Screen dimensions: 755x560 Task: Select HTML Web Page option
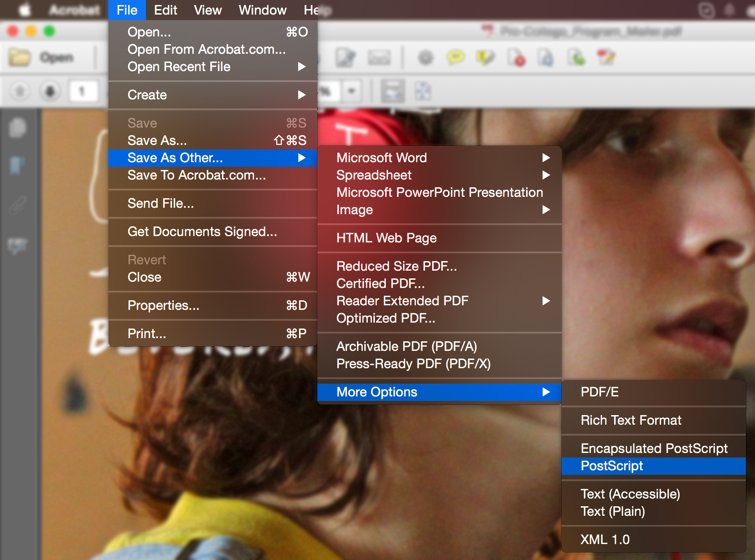(440, 238)
